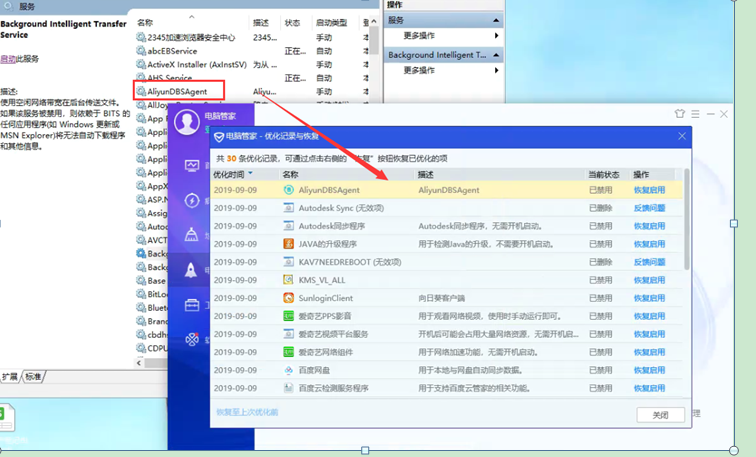Image resolution: width=756 pixels, height=457 pixels.
Task: Expand 更多操作 under Background Intelligent T...
Action: pyautogui.click(x=497, y=70)
